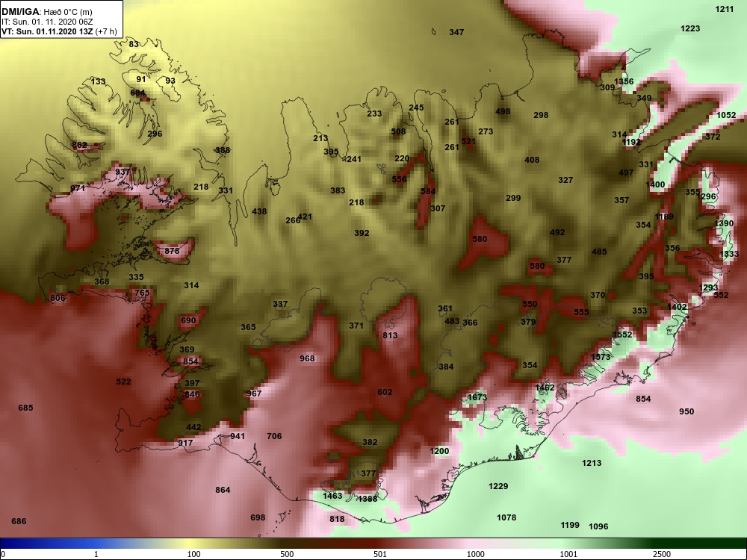
Task: Select the map value 917
Action: coord(185,443)
